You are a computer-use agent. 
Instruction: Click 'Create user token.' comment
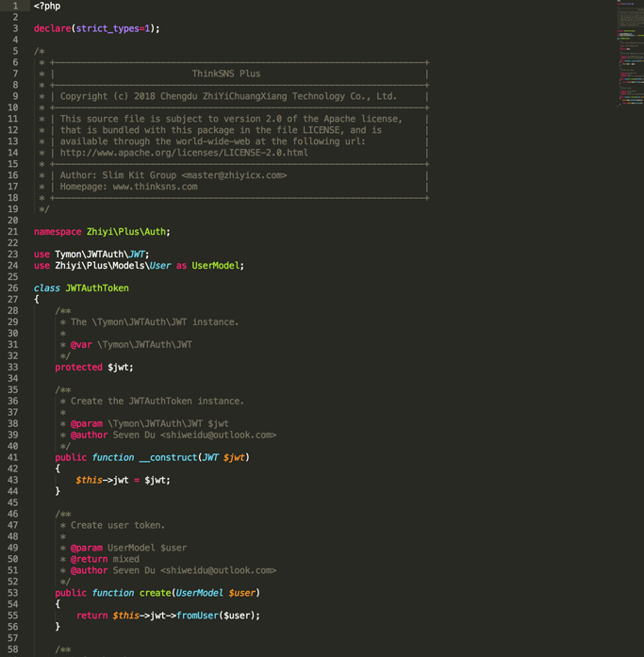tap(118, 525)
